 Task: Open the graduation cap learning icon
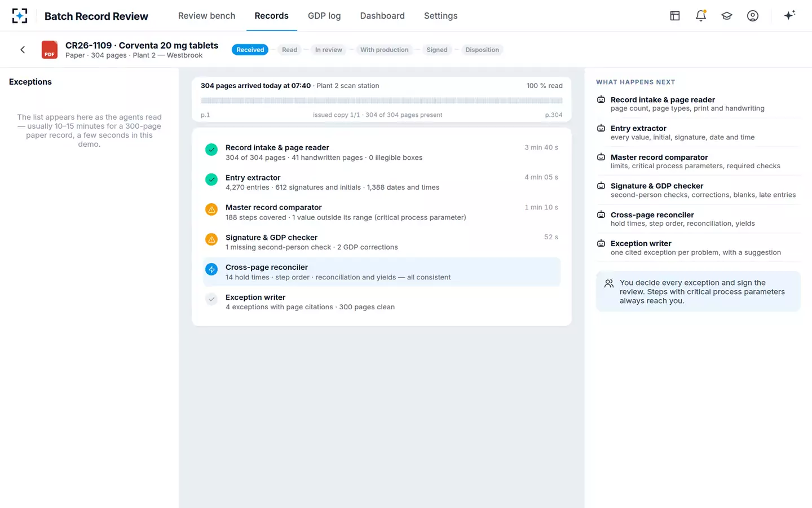coord(727,16)
